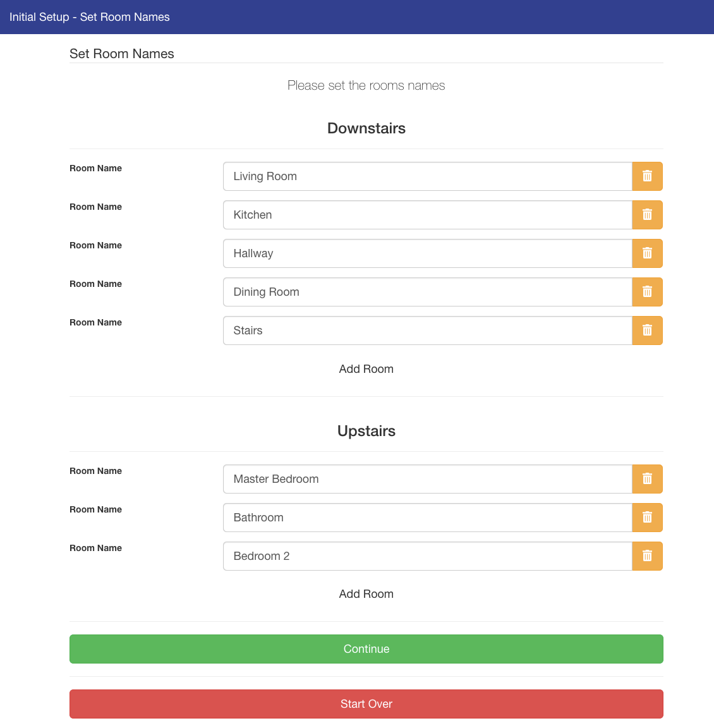Click the 'Initial Setup - Set Room Names' title
The image size is (714, 728).
click(90, 16)
